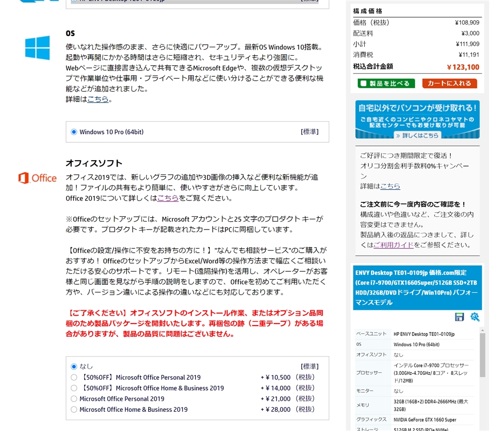Select the なし office option
The image size is (504, 431).
tap(74, 366)
